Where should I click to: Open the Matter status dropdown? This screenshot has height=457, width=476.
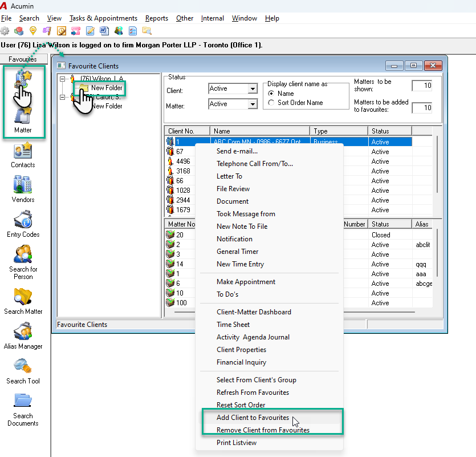tap(253, 104)
